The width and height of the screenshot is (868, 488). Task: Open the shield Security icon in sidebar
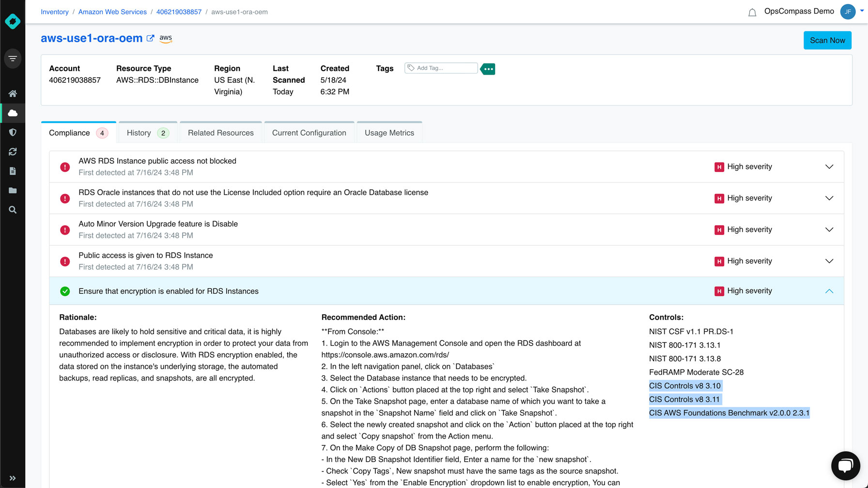point(13,132)
